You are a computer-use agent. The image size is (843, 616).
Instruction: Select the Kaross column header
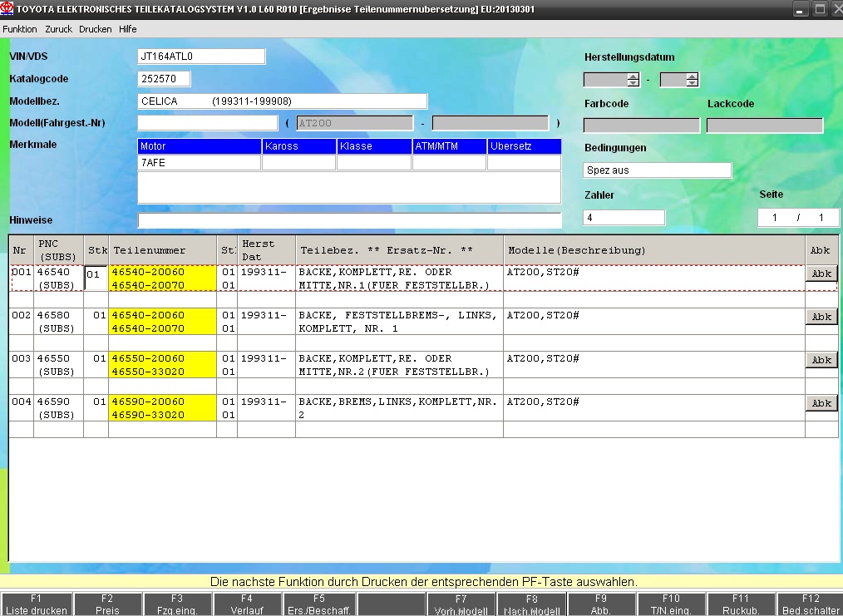click(299, 146)
